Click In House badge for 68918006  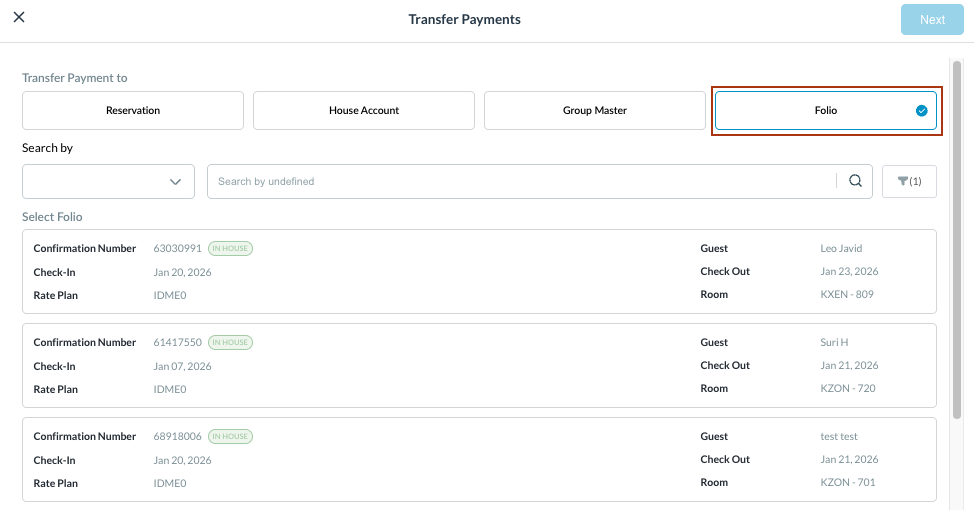[x=230, y=437]
